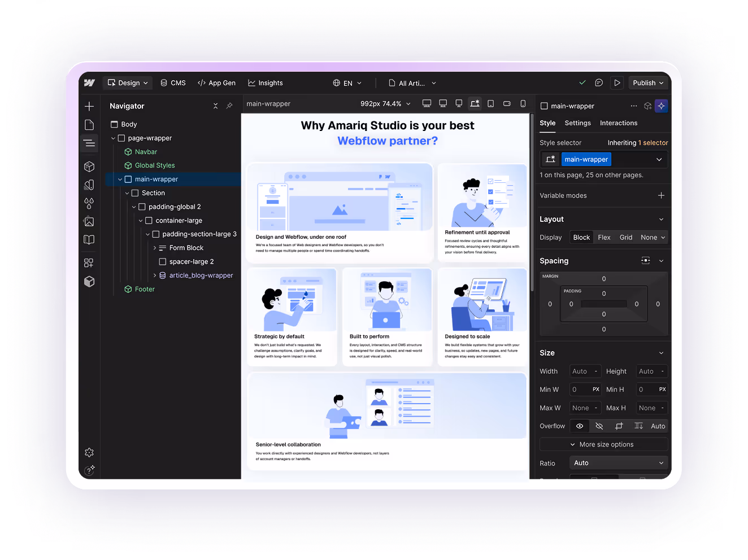Open the Components cube icon
The height and width of the screenshot is (560, 748).
tap(89, 167)
